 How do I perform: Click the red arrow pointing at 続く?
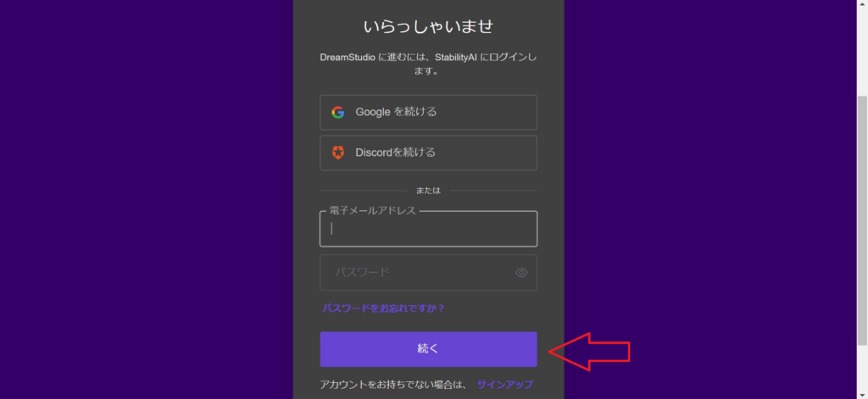coord(589,349)
